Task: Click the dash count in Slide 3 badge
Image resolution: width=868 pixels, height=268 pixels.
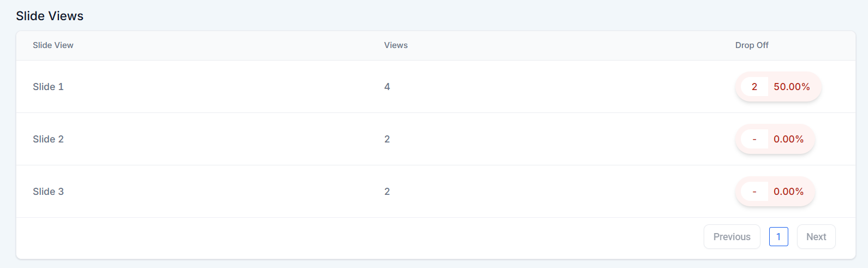Action: pos(754,192)
